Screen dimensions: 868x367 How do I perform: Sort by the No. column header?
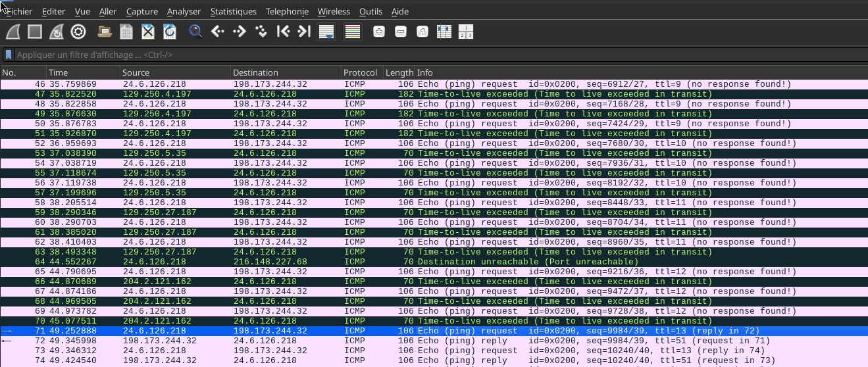point(23,72)
